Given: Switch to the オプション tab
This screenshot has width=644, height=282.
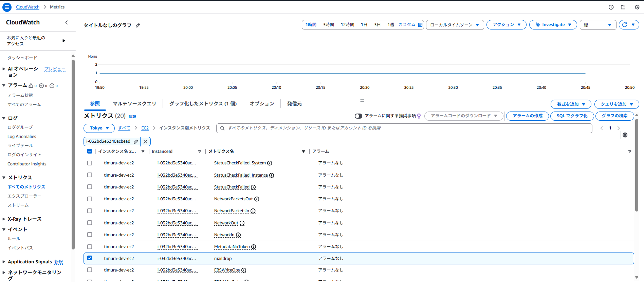Looking at the screenshot, I should pos(262,104).
